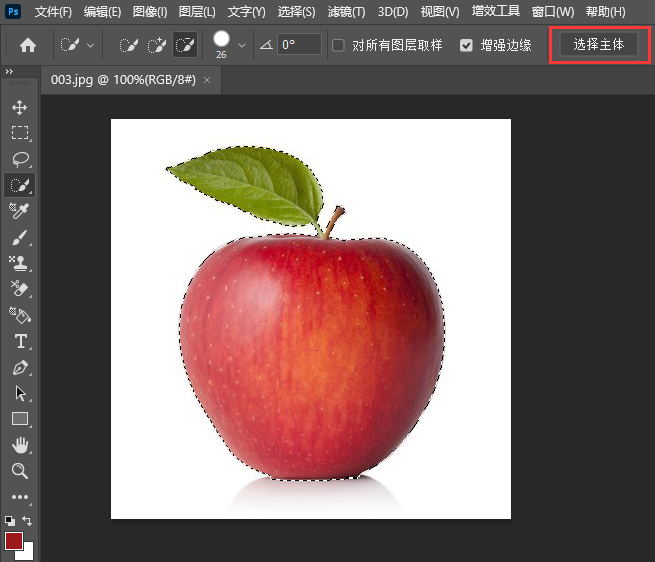Open the 帮助(H) menu

[x=606, y=12]
